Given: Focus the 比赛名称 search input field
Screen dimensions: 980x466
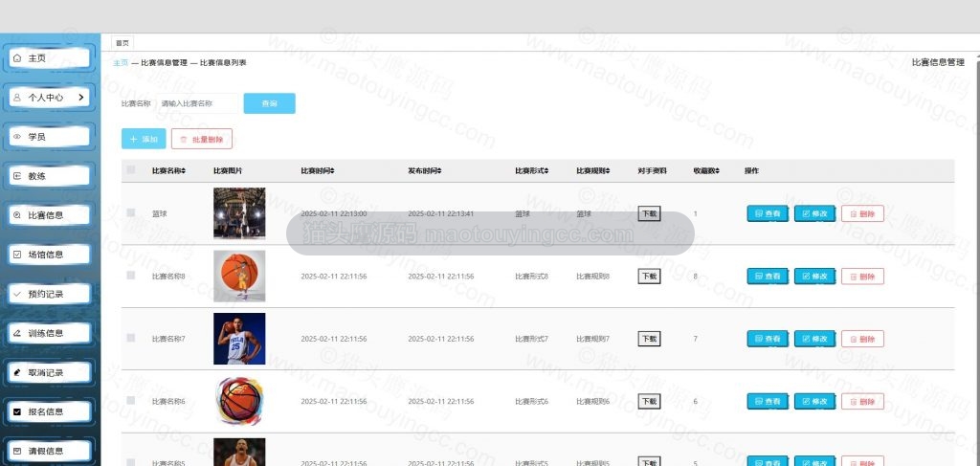Looking at the screenshot, I should point(197,103).
